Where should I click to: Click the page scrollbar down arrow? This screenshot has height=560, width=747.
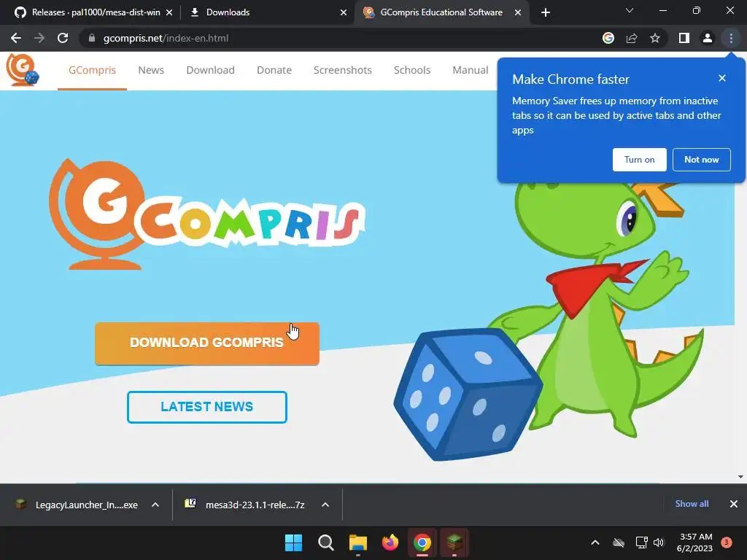(x=740, y=477)
